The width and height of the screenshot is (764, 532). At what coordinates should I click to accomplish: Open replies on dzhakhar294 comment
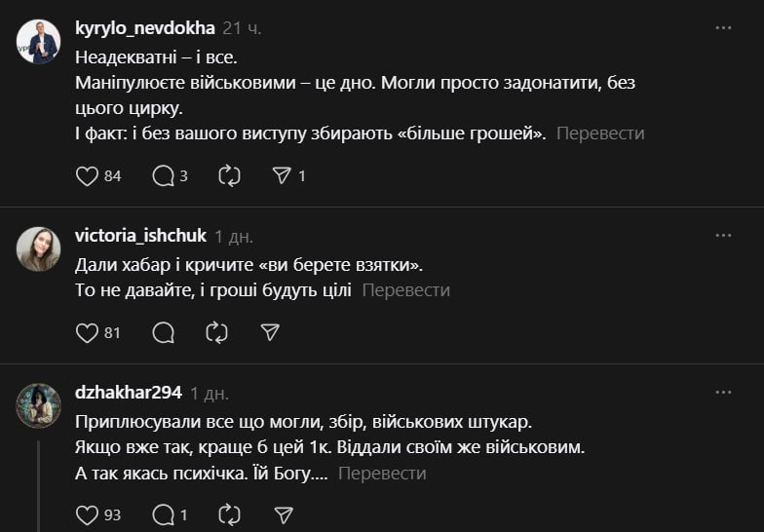coord(163,514)
